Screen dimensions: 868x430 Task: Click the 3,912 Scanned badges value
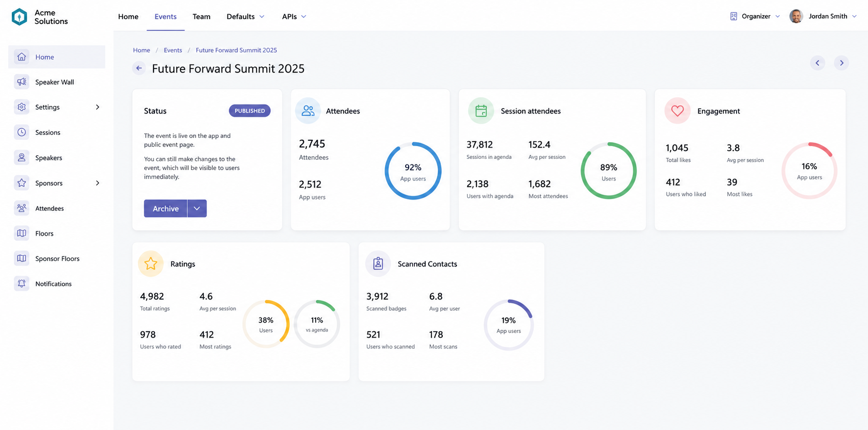pyautogui.click(x=377, y=297)
